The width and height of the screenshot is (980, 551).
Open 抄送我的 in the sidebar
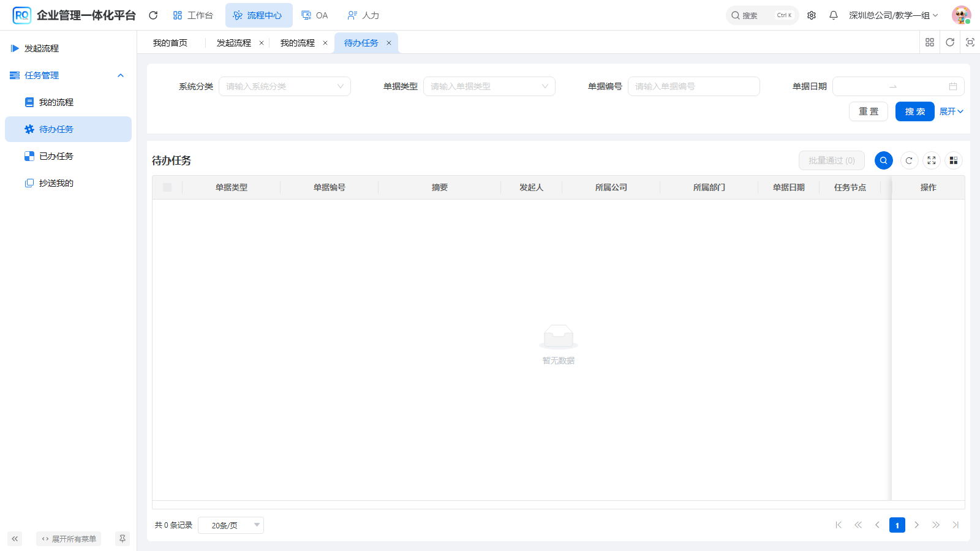pyautogui.click(x=68, y=183)
